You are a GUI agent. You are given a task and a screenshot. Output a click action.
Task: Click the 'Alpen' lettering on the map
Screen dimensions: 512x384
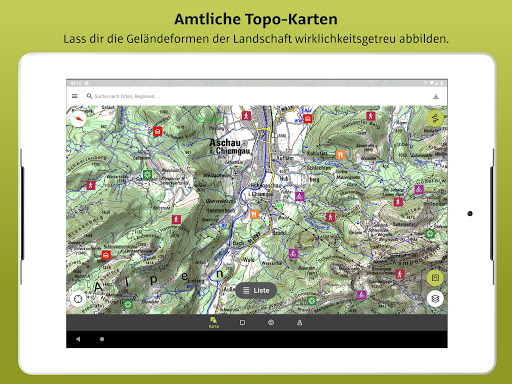coord(159,280)
